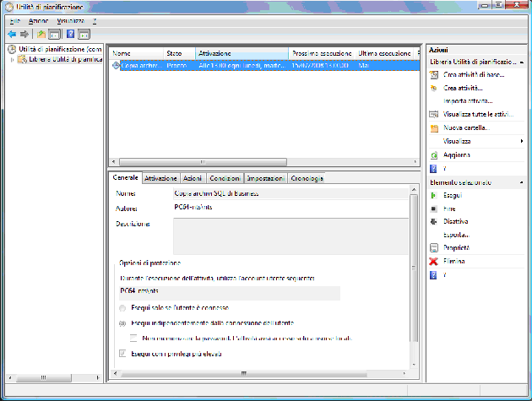Toggle Esegui con i privilegi più elevati

click(122, 354)
